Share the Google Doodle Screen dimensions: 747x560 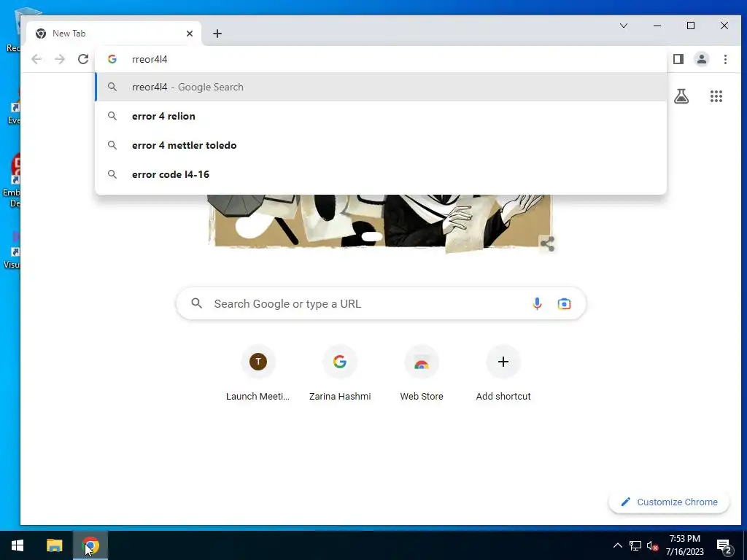point(547,244)
